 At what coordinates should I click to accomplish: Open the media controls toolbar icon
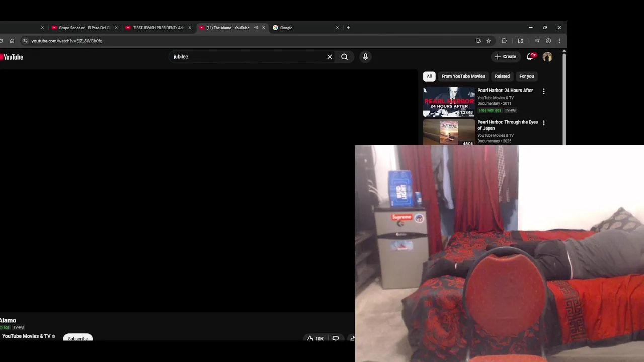click(537, 41)
